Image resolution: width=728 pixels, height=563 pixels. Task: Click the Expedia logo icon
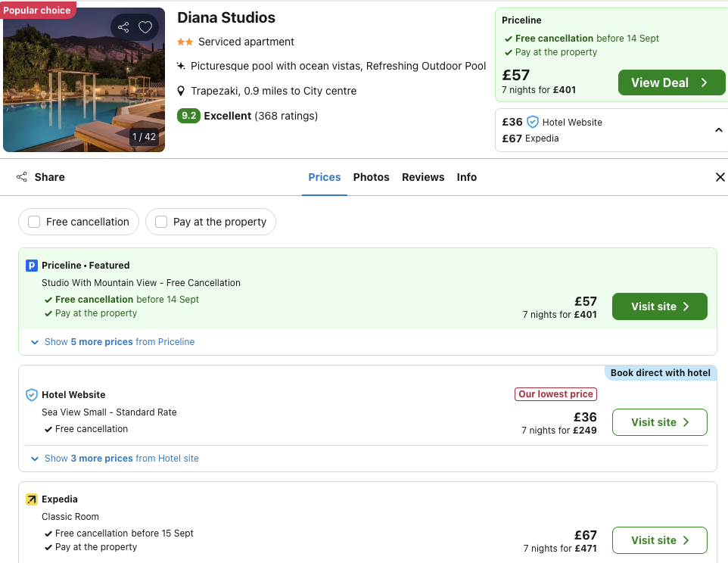[31, 499]
